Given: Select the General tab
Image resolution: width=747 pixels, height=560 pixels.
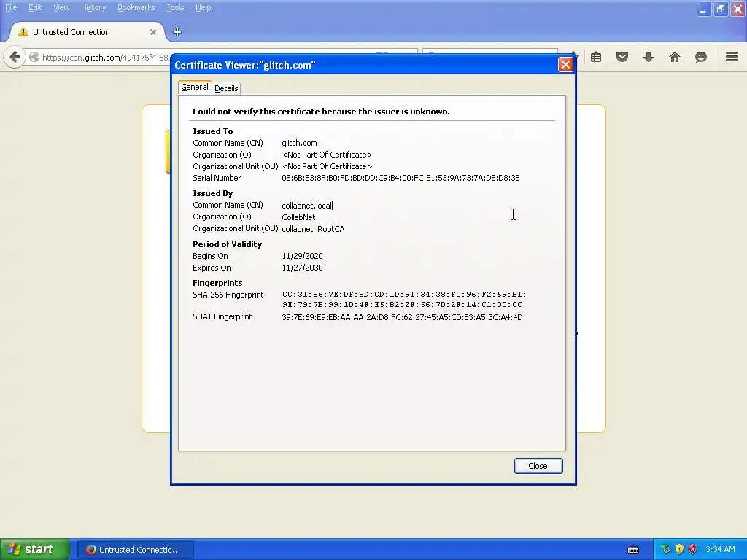Looking at the screenshot, I should [194, 87].
